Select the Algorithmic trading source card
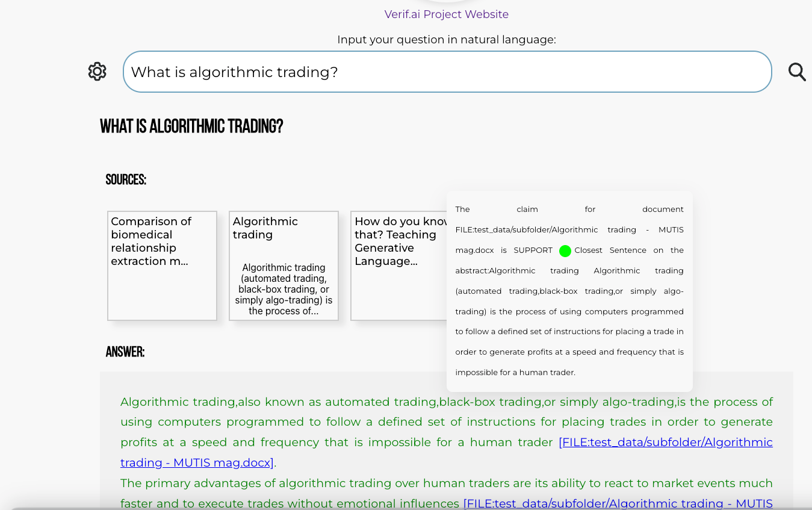 coord(283,265)
